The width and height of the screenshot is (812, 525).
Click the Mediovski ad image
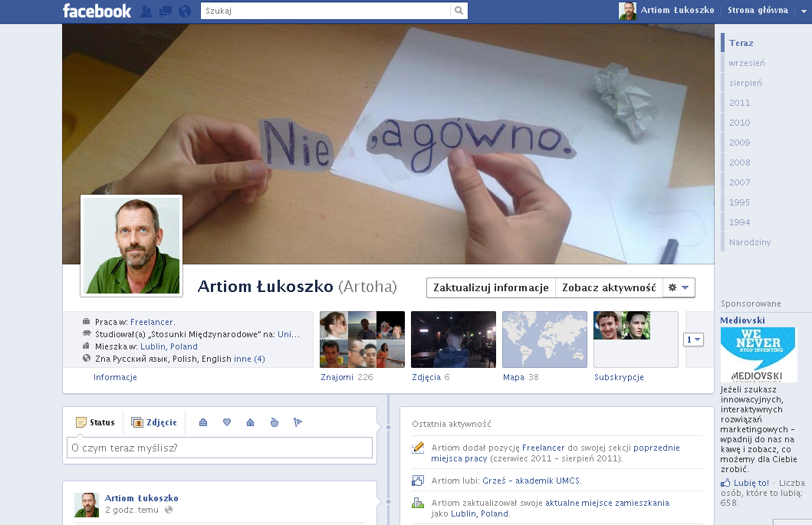[x=758, y=355]
